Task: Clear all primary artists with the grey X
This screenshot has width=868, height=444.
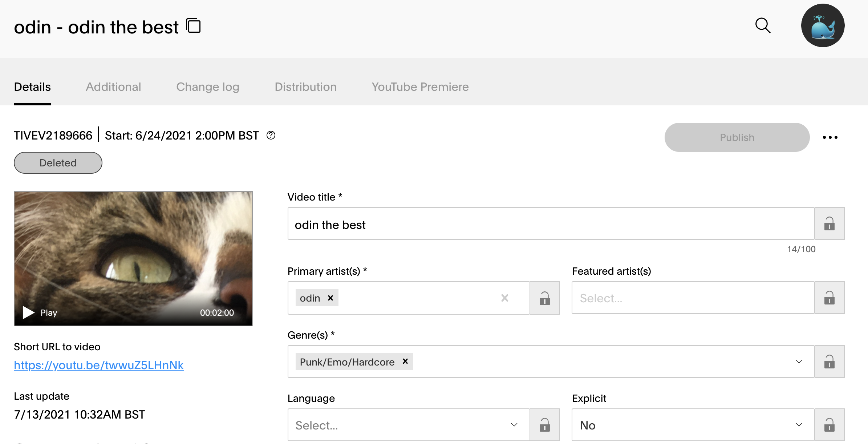Action: tap(505, 298)
